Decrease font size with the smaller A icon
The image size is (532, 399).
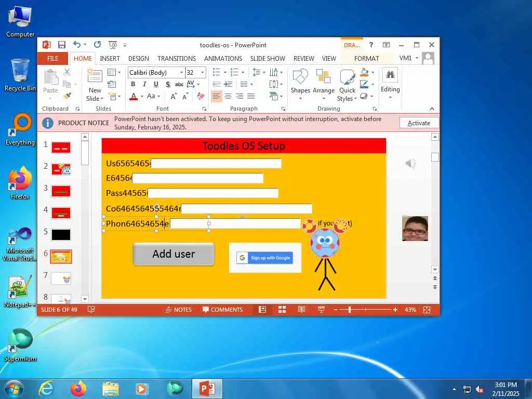point(185,96)
